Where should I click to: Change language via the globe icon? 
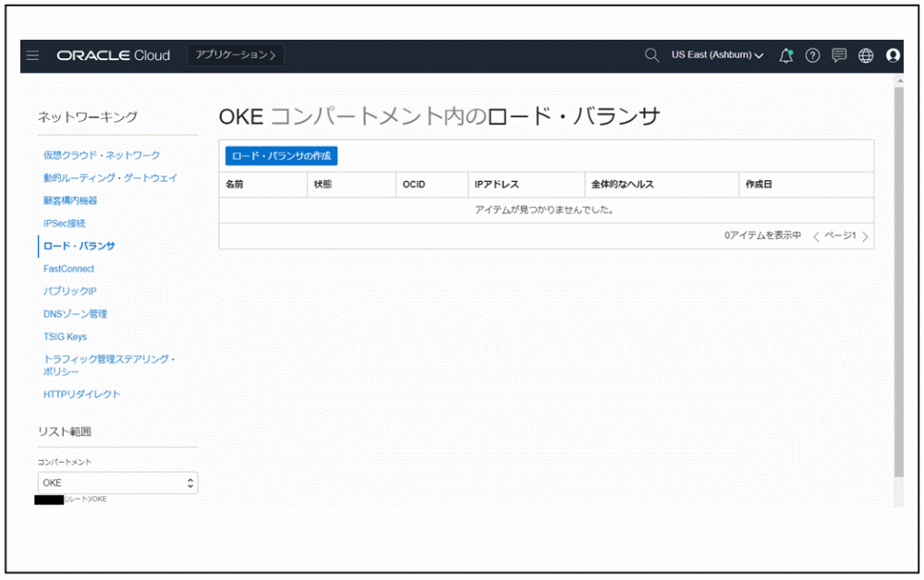(x=866, y=55)
